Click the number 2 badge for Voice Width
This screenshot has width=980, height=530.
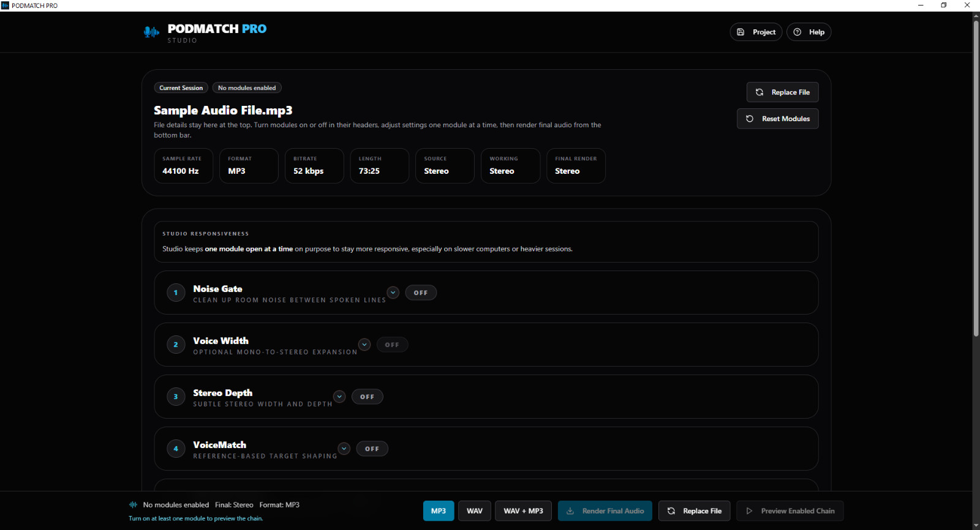(176, 345)
